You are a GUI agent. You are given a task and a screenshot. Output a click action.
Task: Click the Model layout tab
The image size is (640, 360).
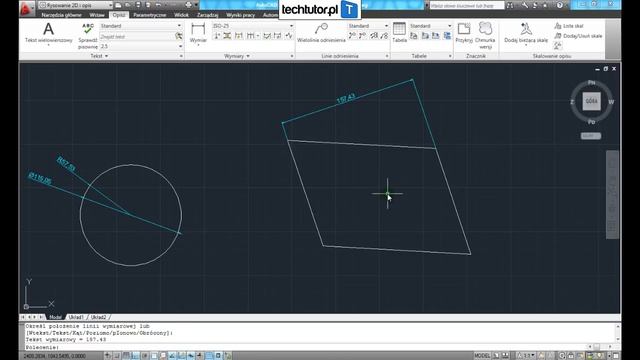(55, 317)
